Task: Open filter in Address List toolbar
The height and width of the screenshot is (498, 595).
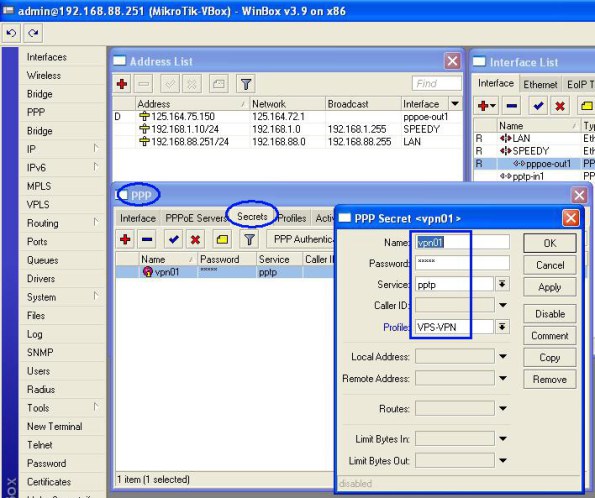Action: (x=246, y=84)
